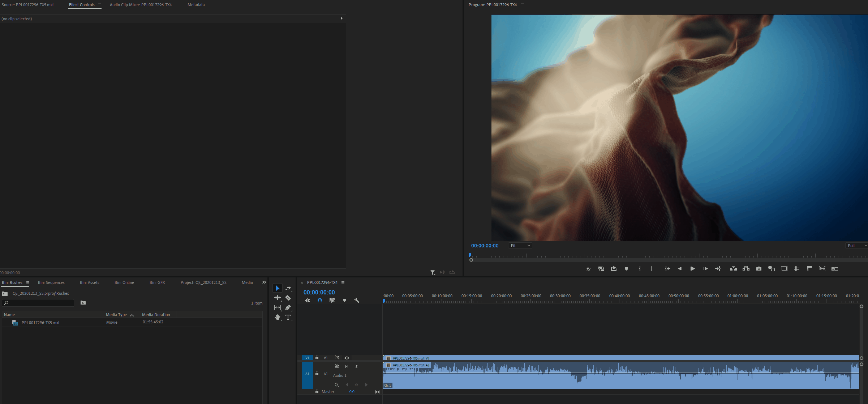
Task: Mute the Audio 1 track
Action: pyautogui.click(x=347, y=366)
